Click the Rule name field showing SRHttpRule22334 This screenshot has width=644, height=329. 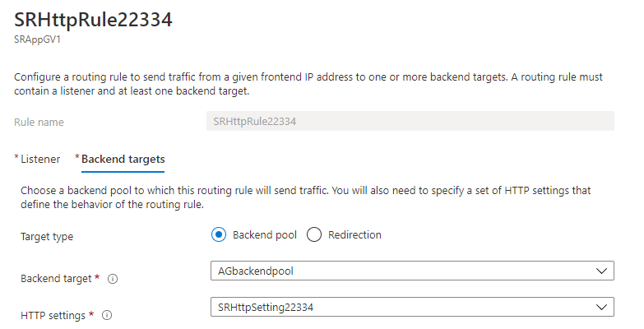pos(410,121)
